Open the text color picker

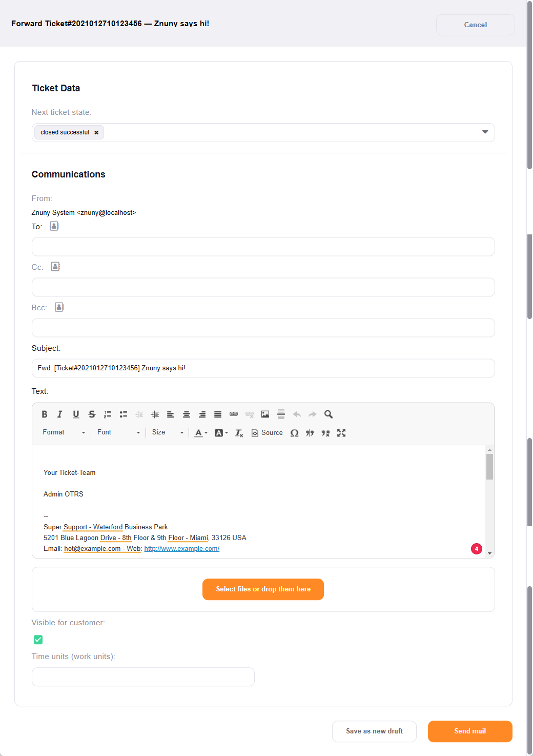pyautogui.click(x=201, y=433)
